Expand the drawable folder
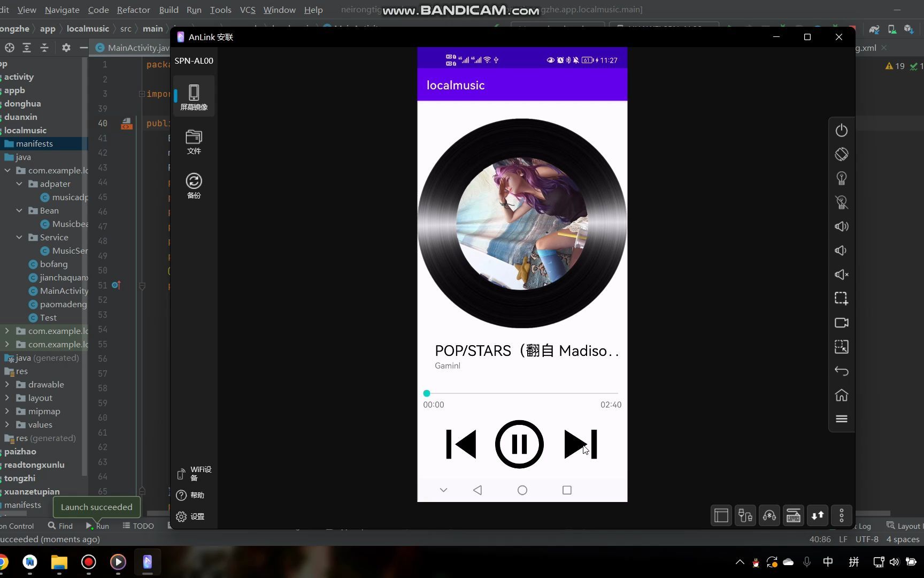Viewport: 924px width, 578px height. tap(7, 384)
